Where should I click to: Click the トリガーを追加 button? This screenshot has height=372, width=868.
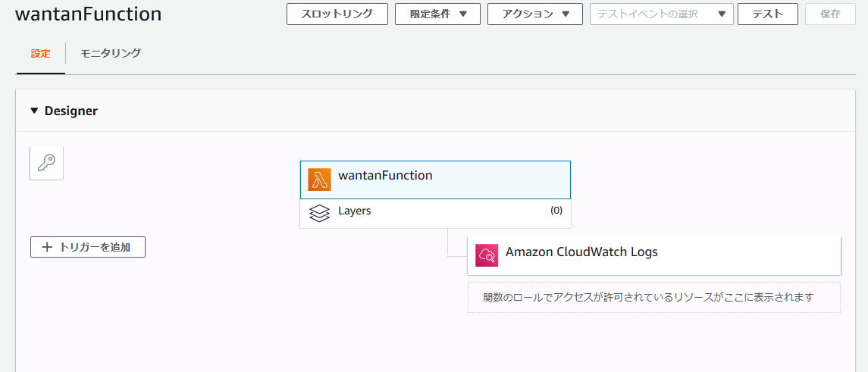tap(88, 248)
